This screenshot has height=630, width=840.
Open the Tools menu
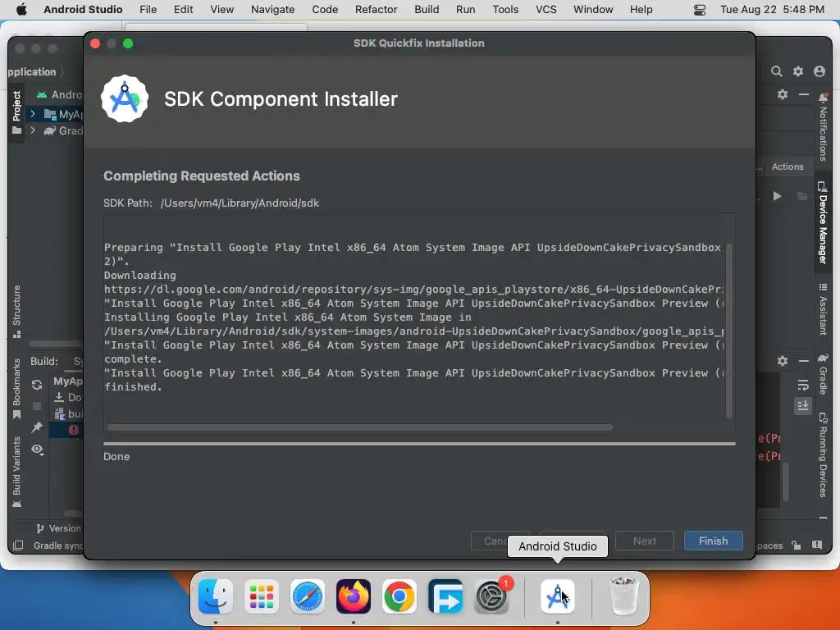click(x=505, y=10)
